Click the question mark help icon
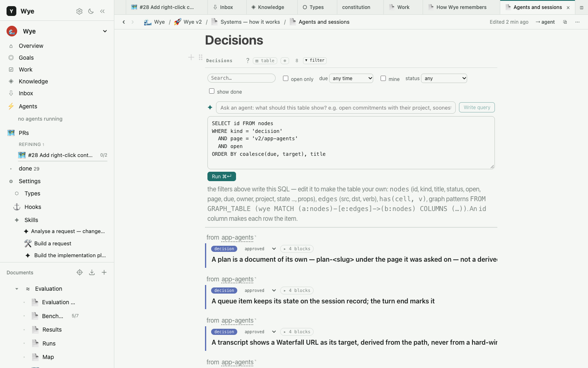Screen dimensions: 588x368 pos(247,61)
